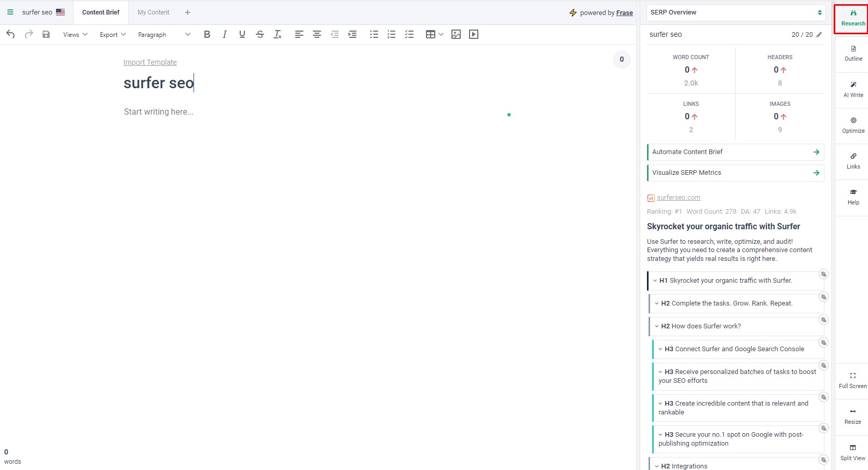Open the Optimize panel
868x470 pixels.
[x=853, y=126]
